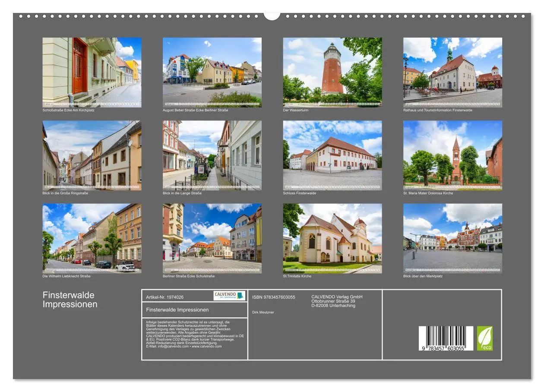
Task: Click the CALVENDO publisher logo
Action: pos(229,296)
